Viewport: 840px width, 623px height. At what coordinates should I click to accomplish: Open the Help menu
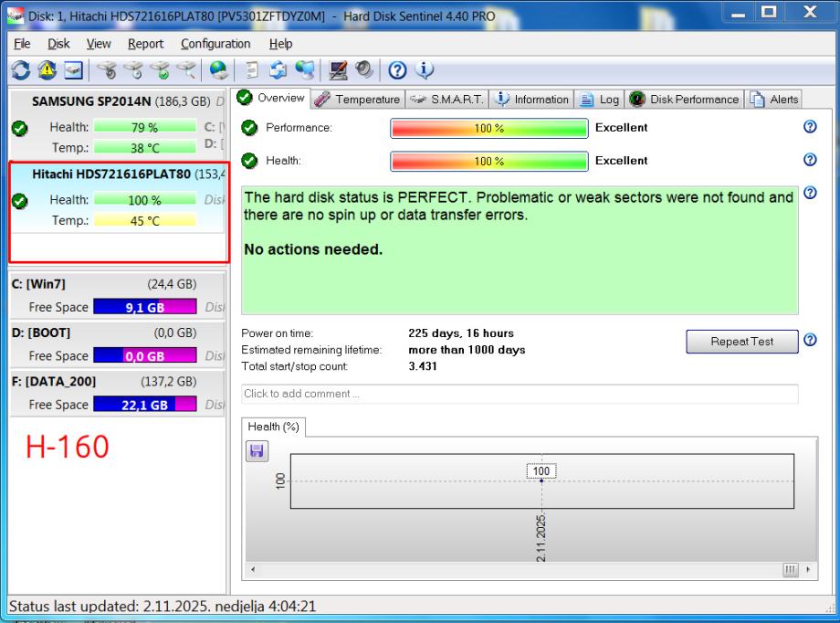[x=280, y=44]
